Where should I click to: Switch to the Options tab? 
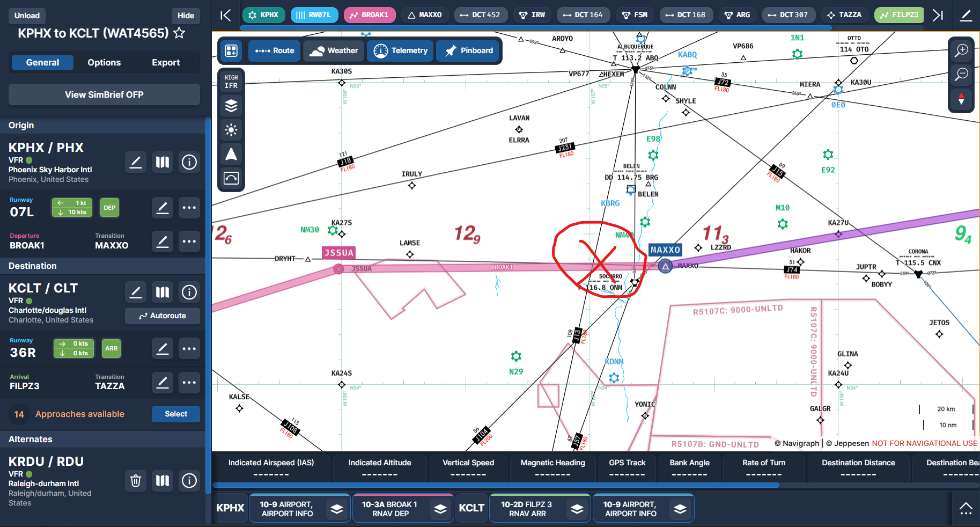[x=104, y=62]
